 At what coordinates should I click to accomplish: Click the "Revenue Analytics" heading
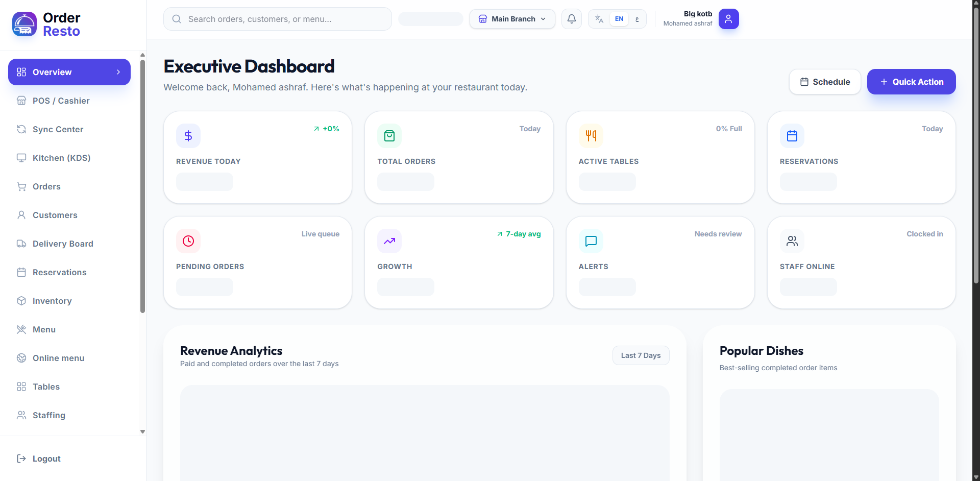click(231, 351)
